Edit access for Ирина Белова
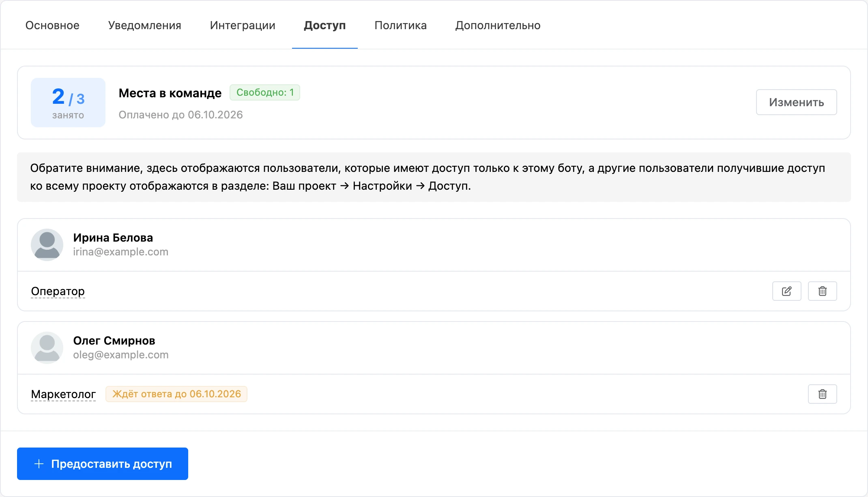The height and width of the screenshot is (497, 868). point(786,291)
